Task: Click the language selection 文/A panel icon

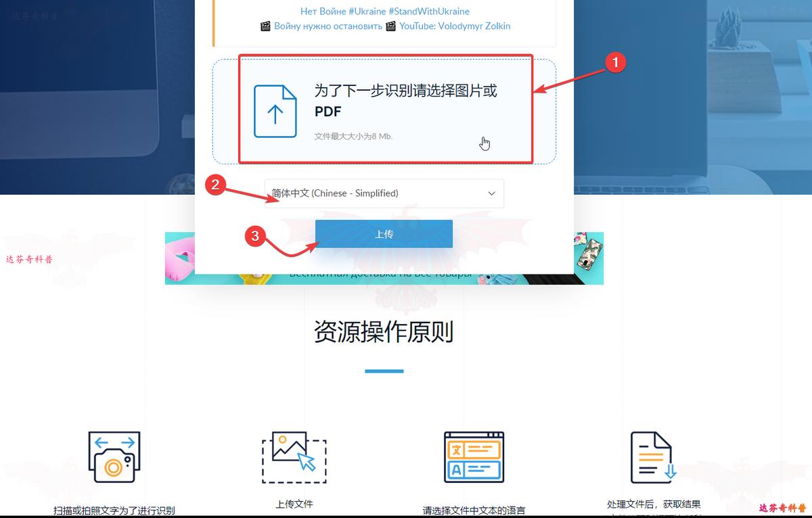Action: tap(473, 457)
